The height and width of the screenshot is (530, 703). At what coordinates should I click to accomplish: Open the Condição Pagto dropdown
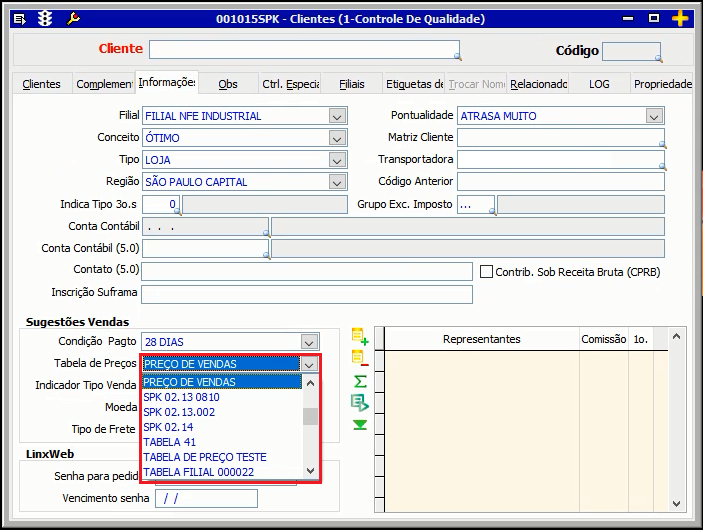coord(310,342)
